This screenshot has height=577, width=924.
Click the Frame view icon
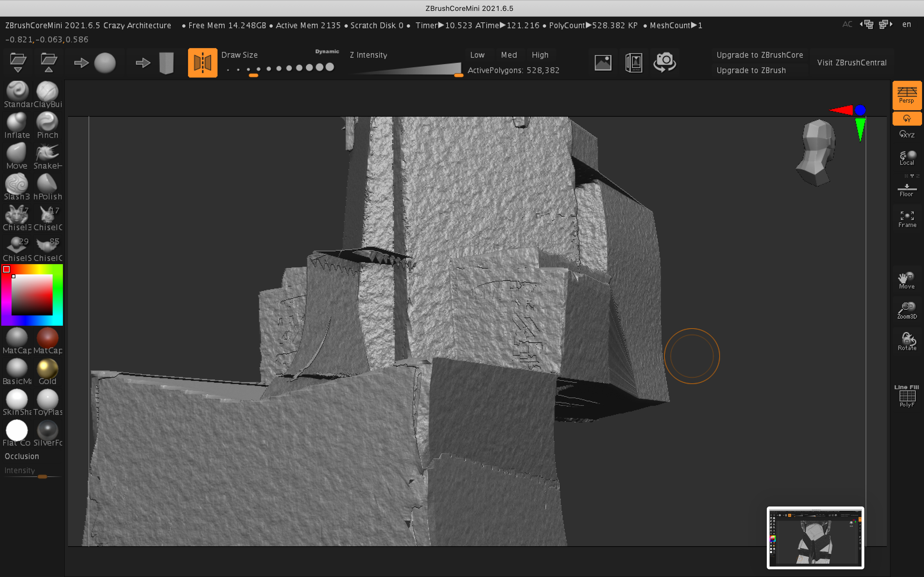(907, 220)
